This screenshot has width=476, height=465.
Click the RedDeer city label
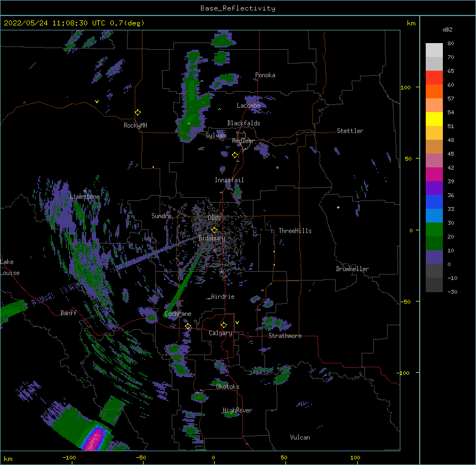point(244,141)
